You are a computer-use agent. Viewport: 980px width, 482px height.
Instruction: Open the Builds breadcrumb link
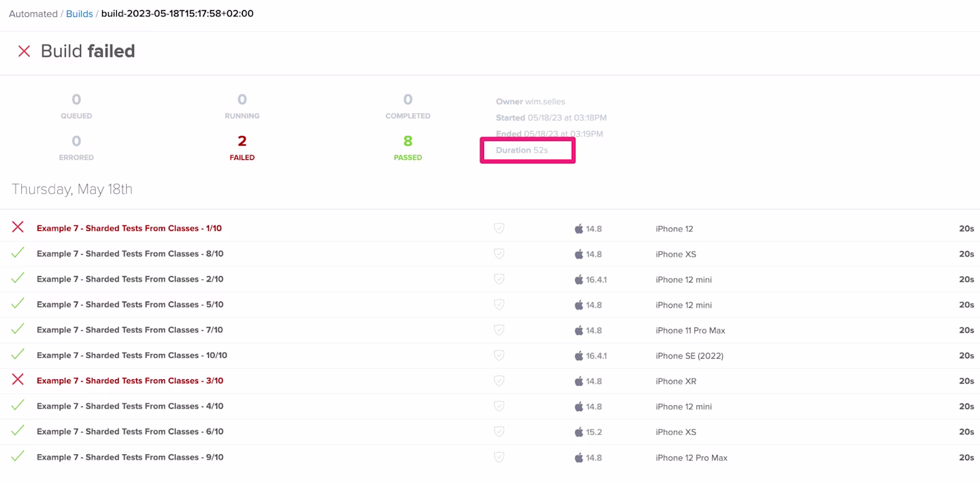click(79, 14)
